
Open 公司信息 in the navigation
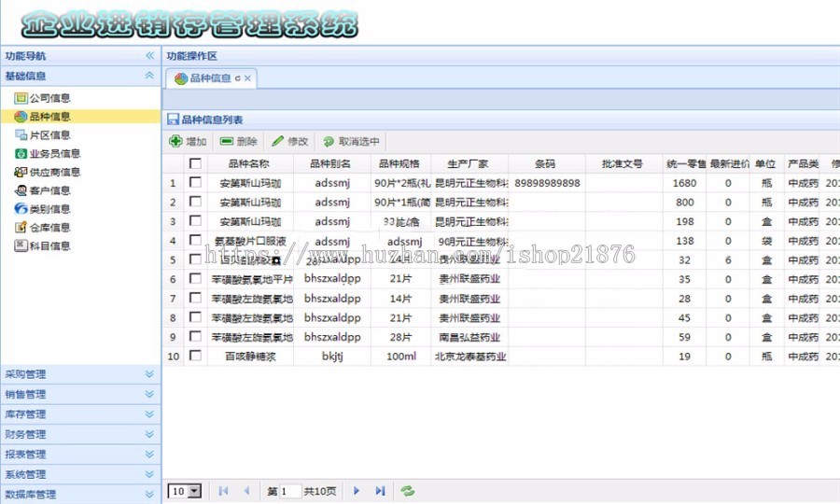pyautogui.click(x=49, y=98)
